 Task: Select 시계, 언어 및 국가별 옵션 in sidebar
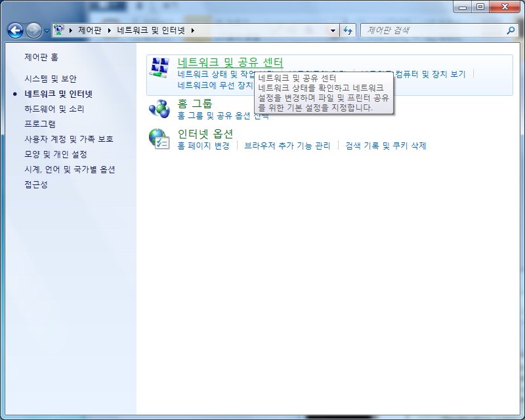click(70, 169)
